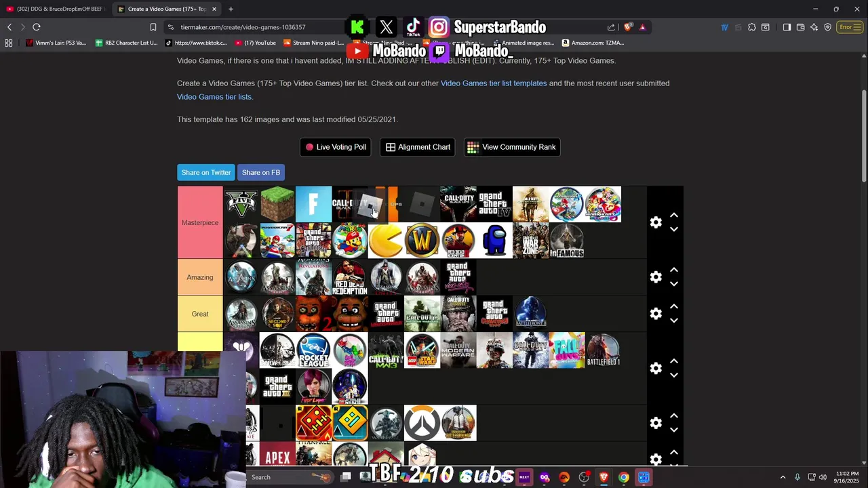
Task: Open browser extensions puzzle icon
Action: 752,27
